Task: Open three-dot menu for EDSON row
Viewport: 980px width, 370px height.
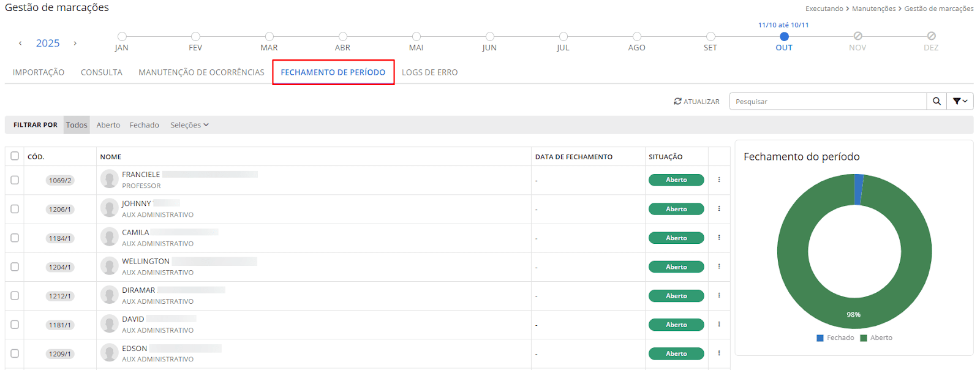Action: point(719,353)
